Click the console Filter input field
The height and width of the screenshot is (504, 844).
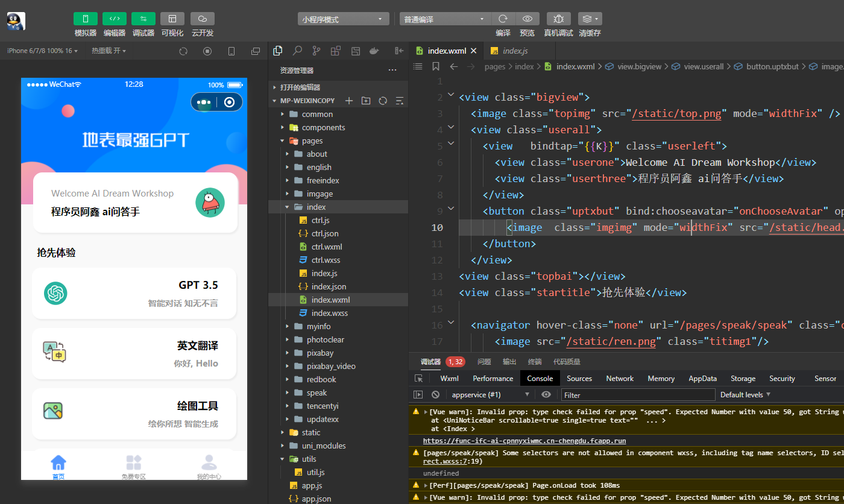638,395
